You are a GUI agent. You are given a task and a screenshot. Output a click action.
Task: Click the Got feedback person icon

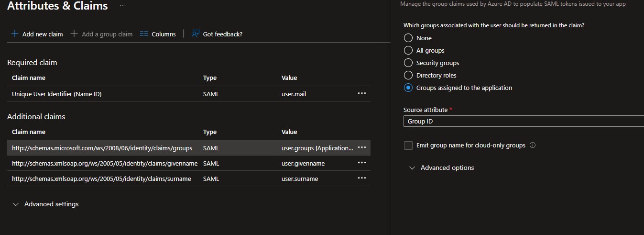point(195,34)
